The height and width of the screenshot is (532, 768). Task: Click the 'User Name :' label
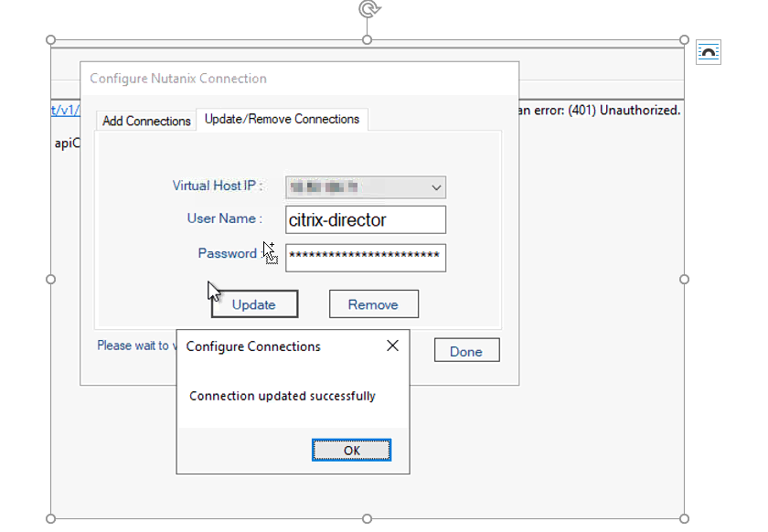[x=224, y=218]
